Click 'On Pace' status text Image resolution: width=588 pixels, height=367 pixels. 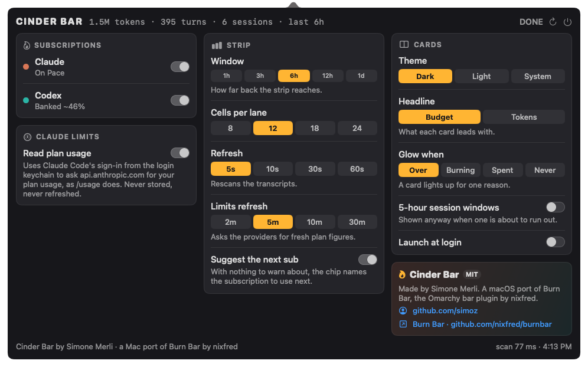50,73
